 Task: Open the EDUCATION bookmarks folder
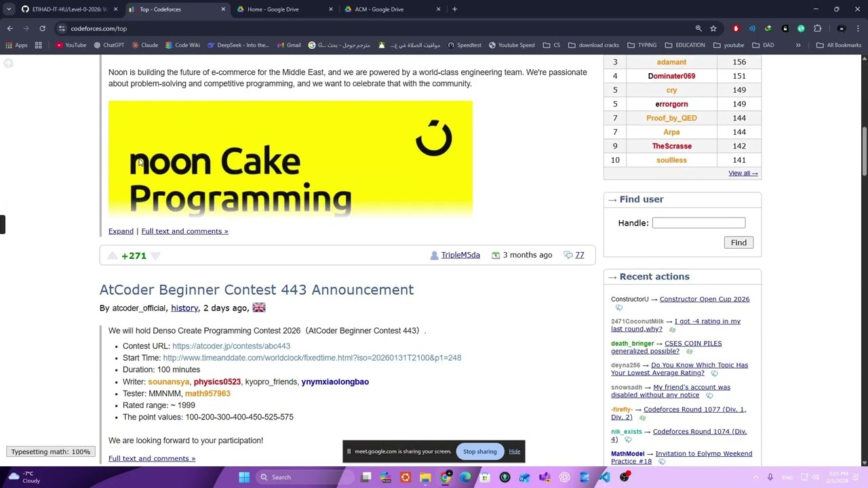[685, 45]
